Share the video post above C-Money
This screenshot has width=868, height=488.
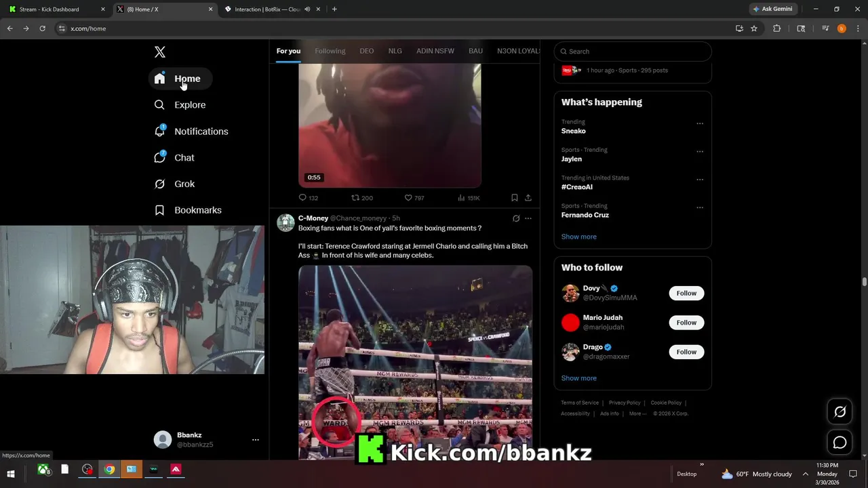click(x=528, y=198)
